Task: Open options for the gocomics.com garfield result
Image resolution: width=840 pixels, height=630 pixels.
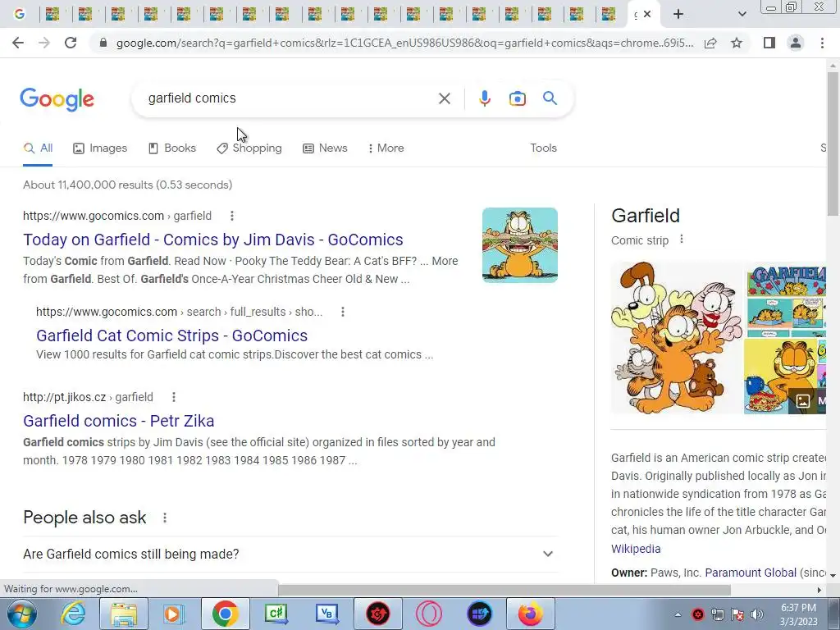Action: [232, 216]
